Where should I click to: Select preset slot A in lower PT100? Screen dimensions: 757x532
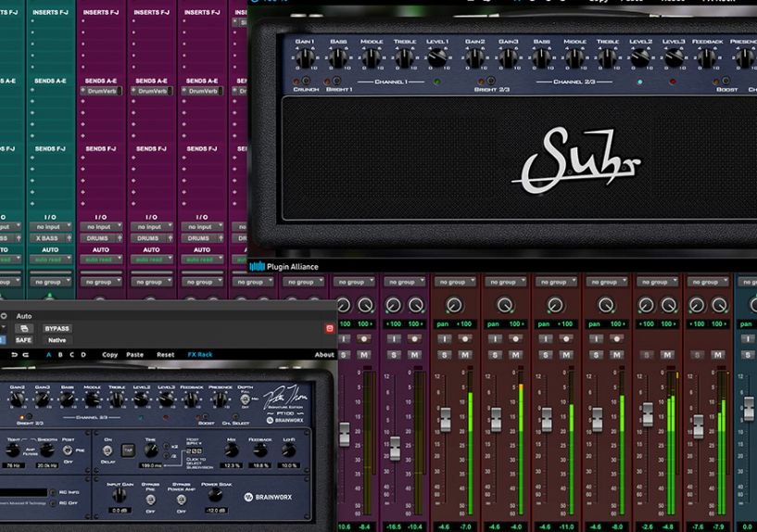pos(48,355)
